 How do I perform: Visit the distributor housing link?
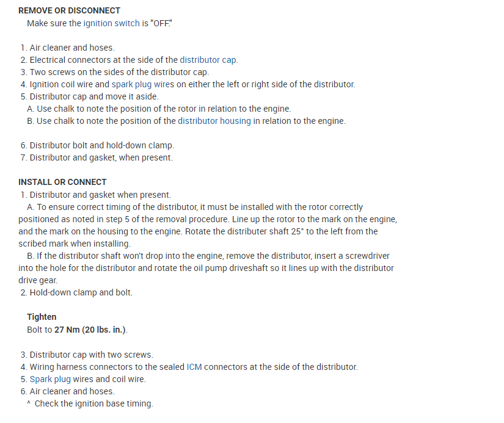(x=214, y=121)
